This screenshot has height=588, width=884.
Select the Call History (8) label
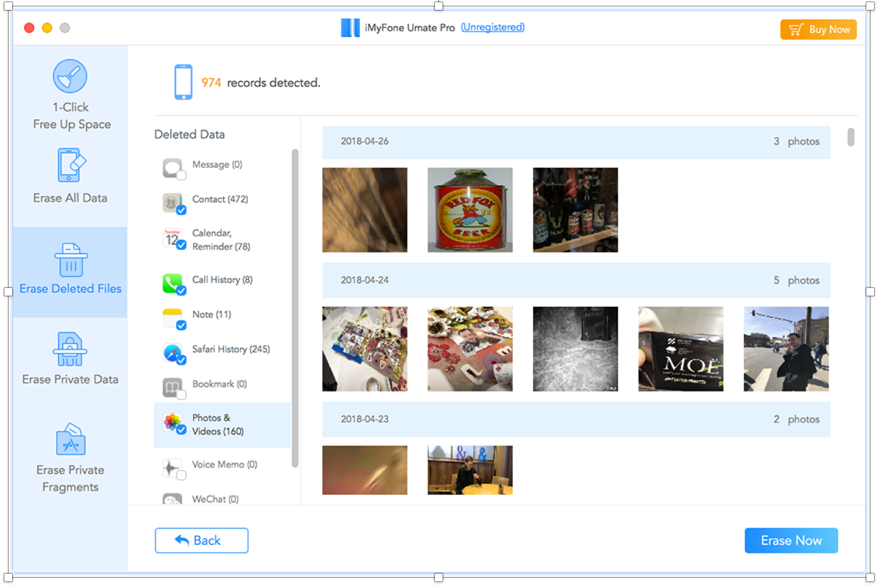point(222,280)
